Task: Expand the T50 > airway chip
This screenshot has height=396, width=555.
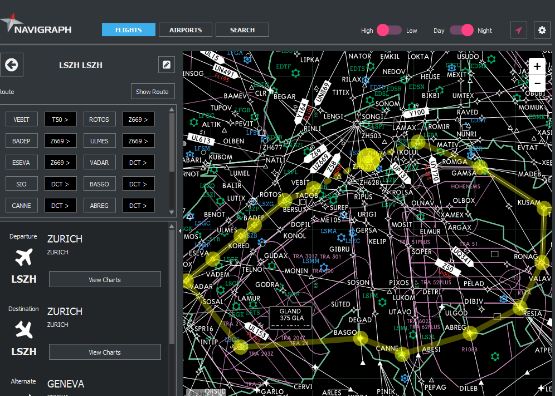Action: pos(60,119)
